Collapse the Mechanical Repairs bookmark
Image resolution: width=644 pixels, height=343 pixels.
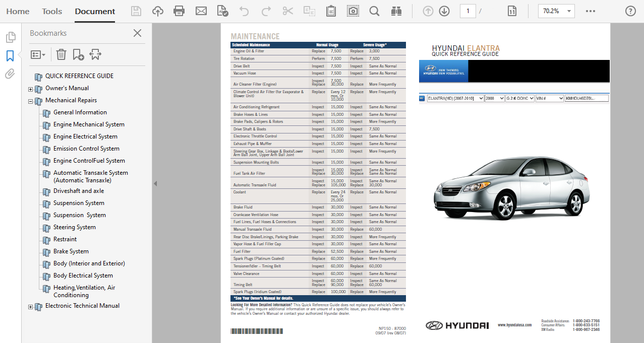[31, 101]
